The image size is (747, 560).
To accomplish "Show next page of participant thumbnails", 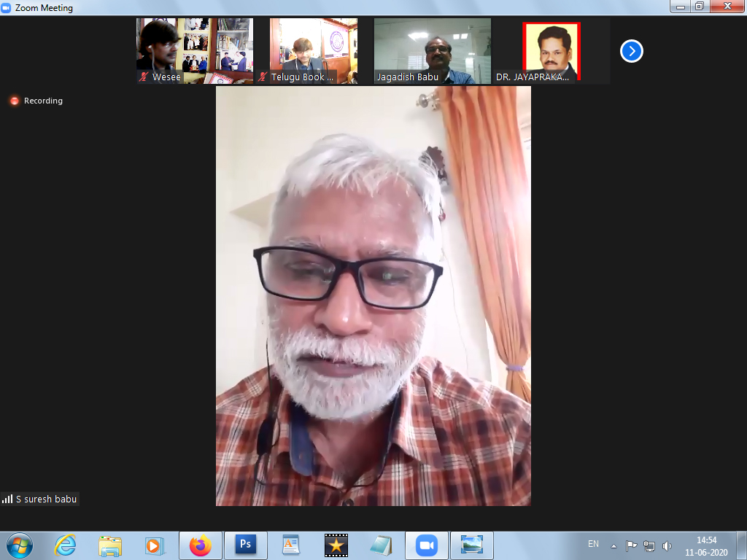I will [631, 51].
